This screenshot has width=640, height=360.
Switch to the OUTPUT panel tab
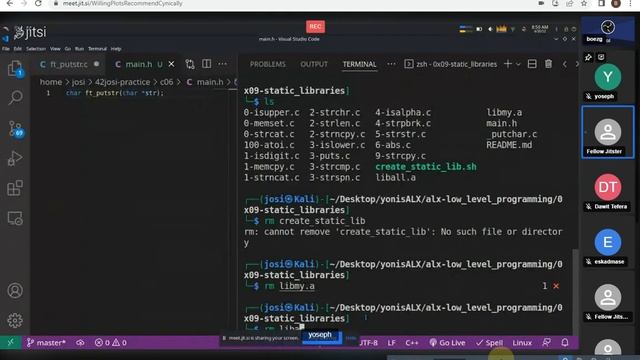tap(314, 64)
